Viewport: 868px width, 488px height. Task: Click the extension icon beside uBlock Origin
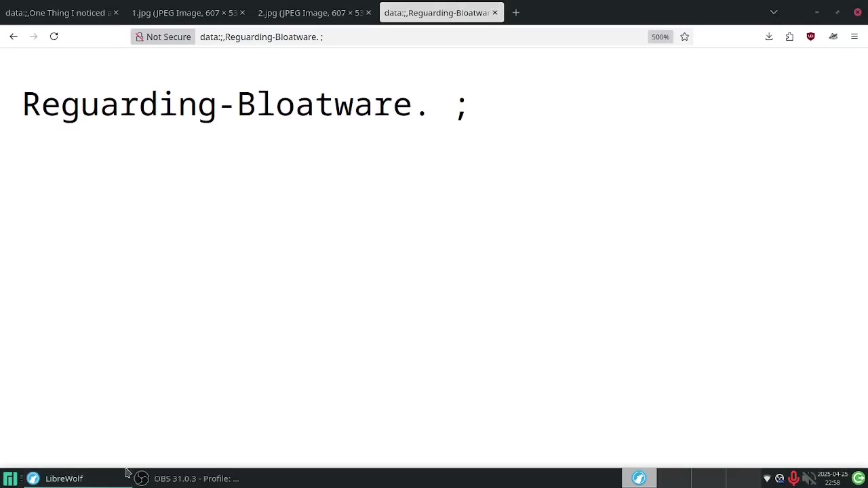pos(833,37)
